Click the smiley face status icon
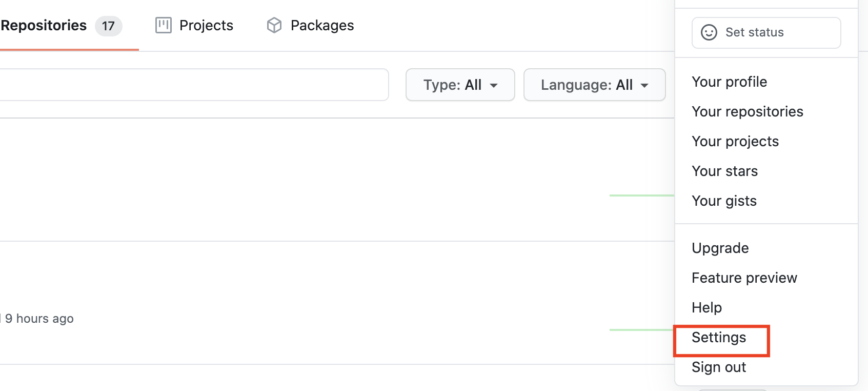Screen dimensions: 868x391 tap(709, 32)
